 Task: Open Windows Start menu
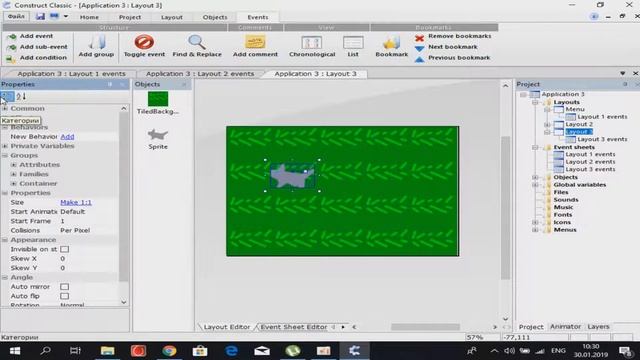15,351
